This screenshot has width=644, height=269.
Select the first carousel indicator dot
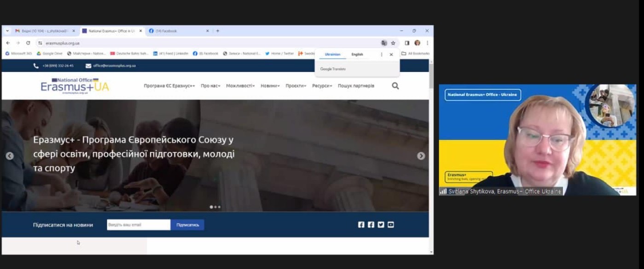pyautogui.click(x=211, y=207)
